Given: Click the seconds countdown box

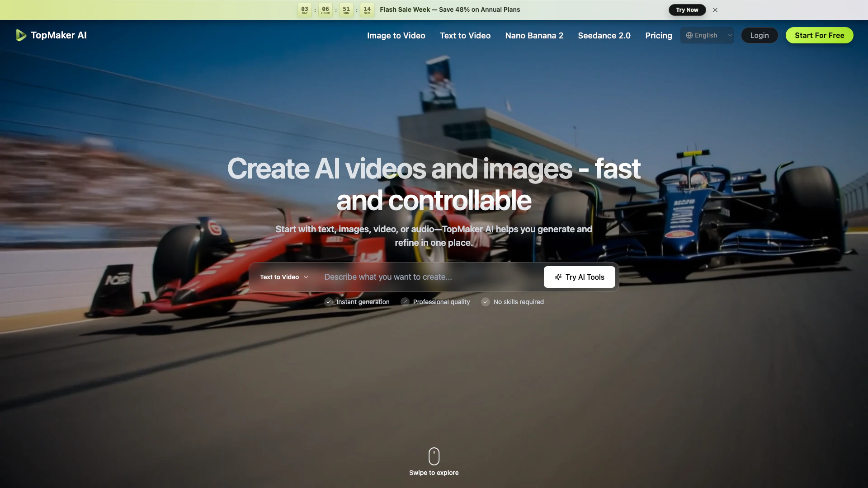Looking at the screenshot, I should pos(367,10).
